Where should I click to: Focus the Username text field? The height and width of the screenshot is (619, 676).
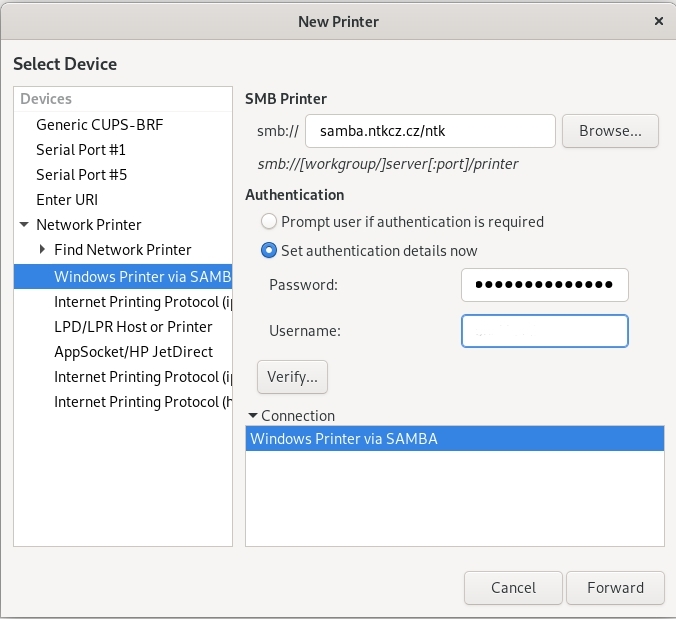544,331
